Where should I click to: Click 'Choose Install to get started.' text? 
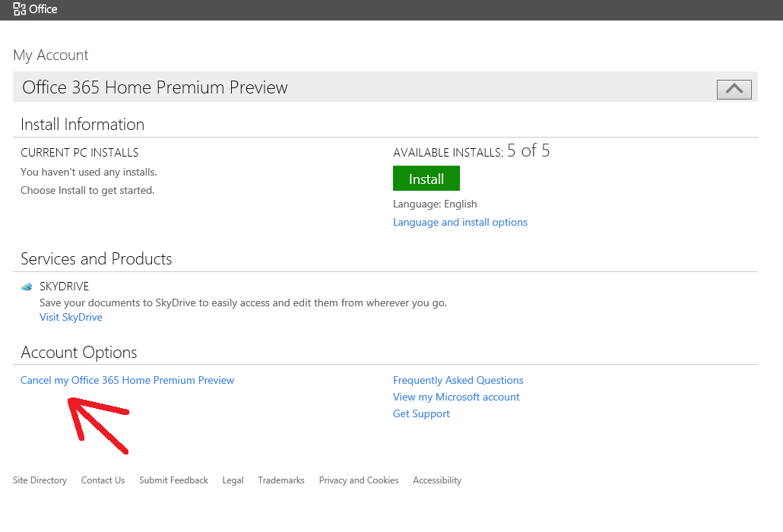(87, 190)
